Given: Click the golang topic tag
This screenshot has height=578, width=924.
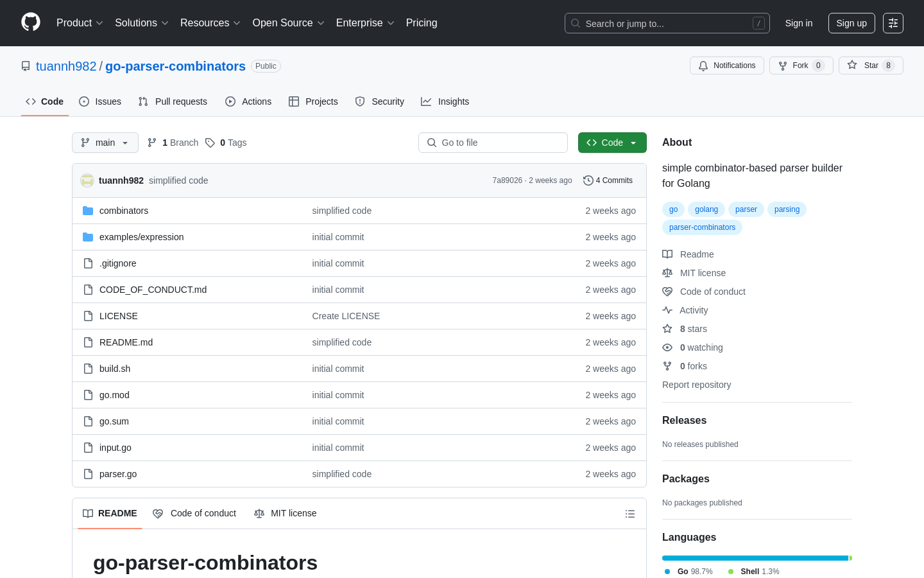Looking at the screenshot, I should pos(706,209).
